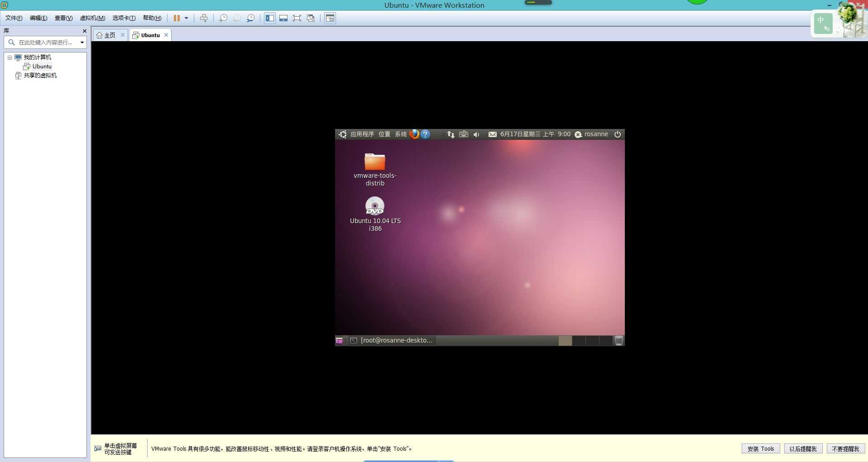Image resolution: width=868 pixels, height=462 pixels.
Task: Open the 编辑(E) menu
Action: tap(38, 18)
